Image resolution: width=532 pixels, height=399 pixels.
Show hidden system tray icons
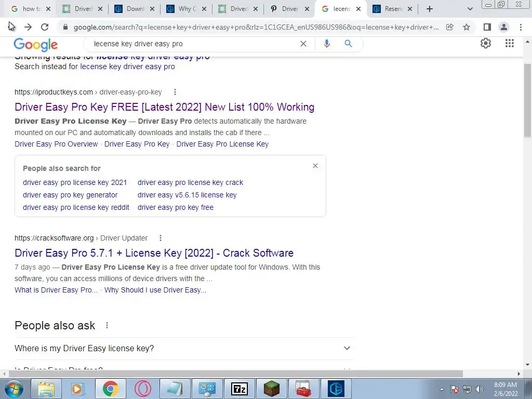point(442,389)
